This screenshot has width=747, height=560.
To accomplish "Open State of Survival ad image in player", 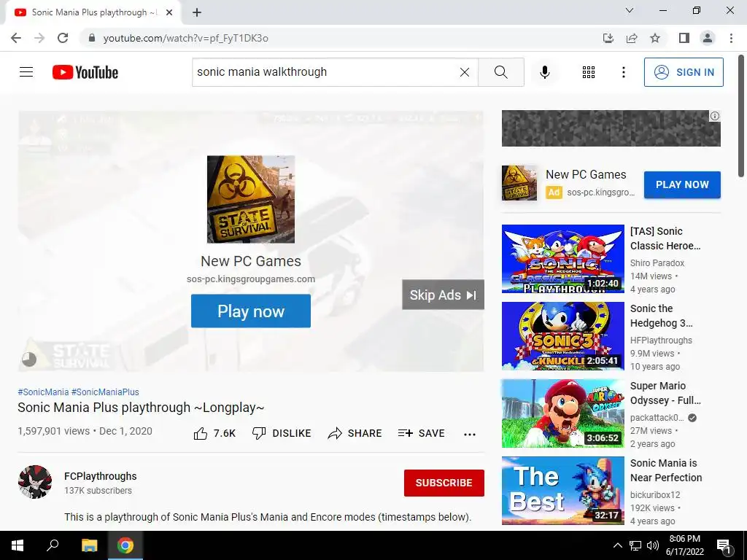I will (251, 199).
